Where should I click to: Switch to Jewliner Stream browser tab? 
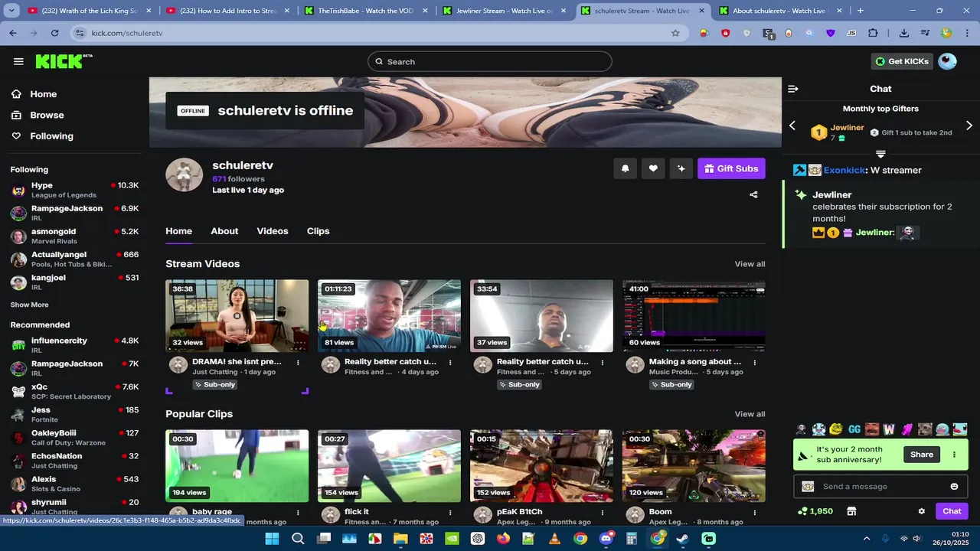[504, 11]
